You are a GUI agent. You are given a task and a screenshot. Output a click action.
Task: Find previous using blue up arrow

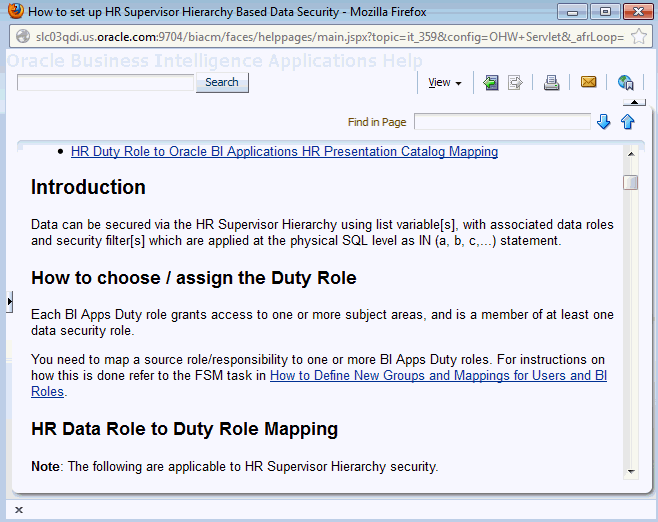(628, 122)
